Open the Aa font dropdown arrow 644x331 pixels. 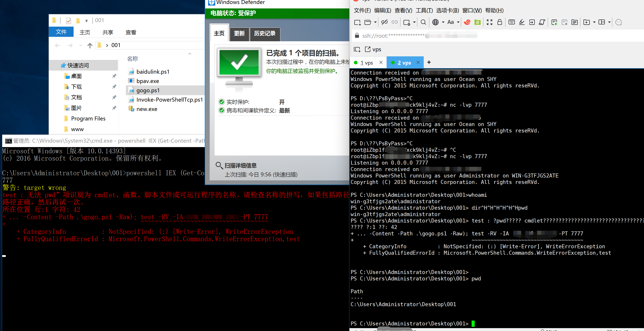[x=458, y=22]
